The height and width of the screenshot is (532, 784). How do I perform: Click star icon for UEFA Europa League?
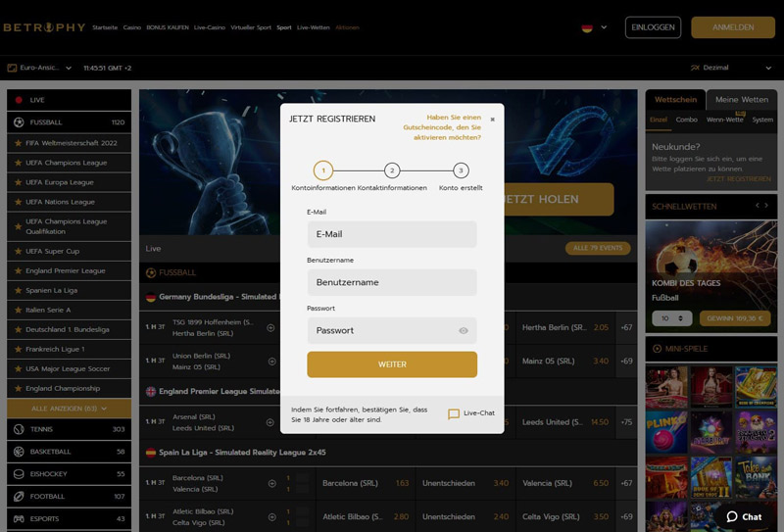click(18, 182)
